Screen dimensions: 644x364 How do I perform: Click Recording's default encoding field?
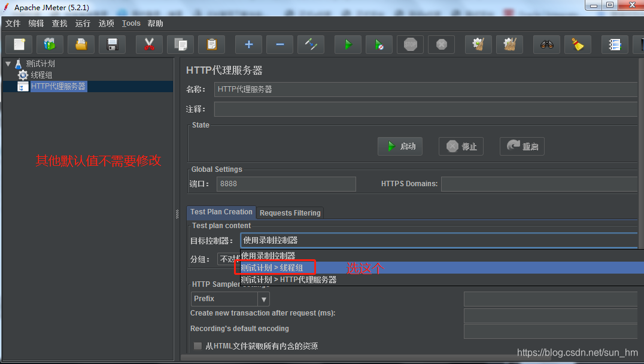pyautogui.click(x=551, y=331)
